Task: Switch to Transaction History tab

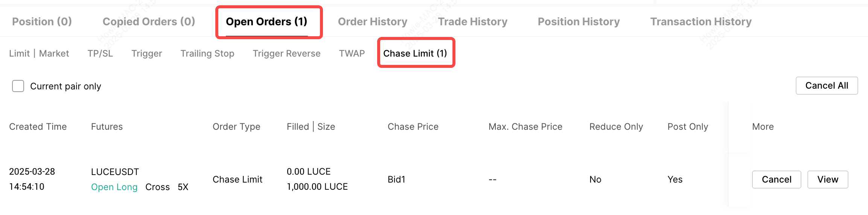Action: tap(700, 21)
